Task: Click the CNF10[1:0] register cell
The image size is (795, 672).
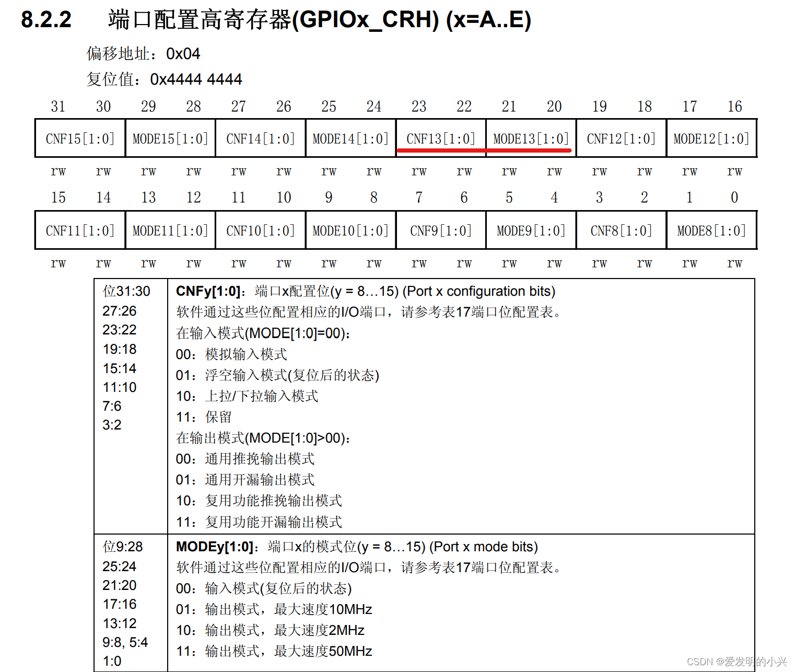Action: (x=261, y=230)
